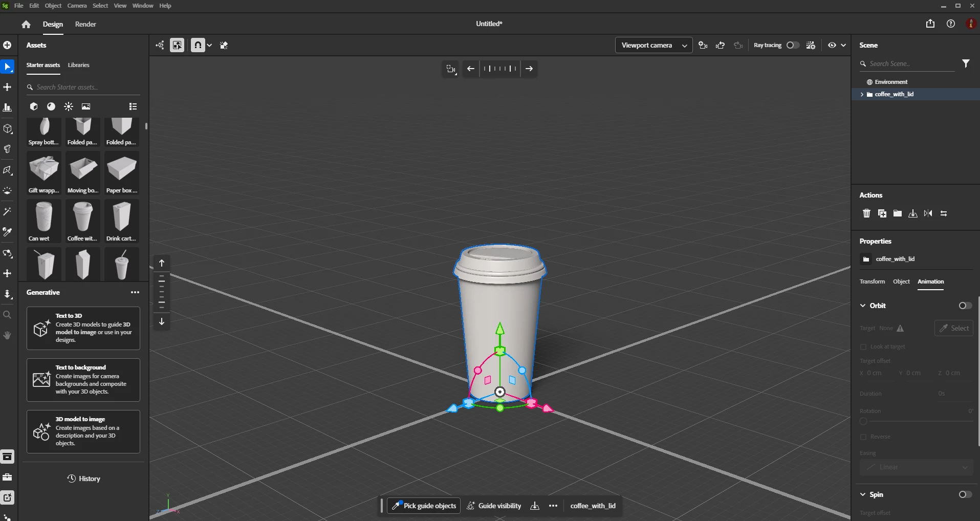980x521 pixels.
Task: Open the Add and Import assets tool
Action: click(x=7, y=45)
